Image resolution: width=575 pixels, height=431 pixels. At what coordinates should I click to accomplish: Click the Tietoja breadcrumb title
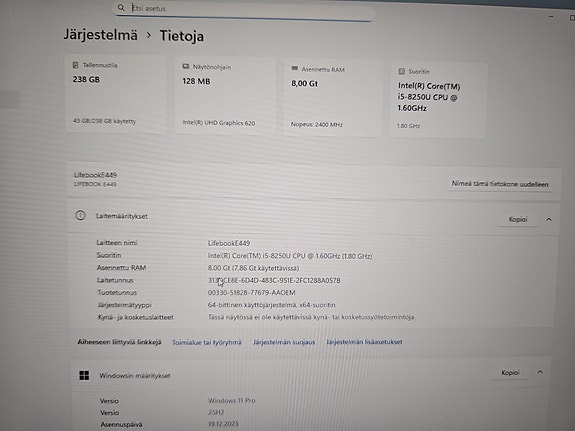click(182, 36)
